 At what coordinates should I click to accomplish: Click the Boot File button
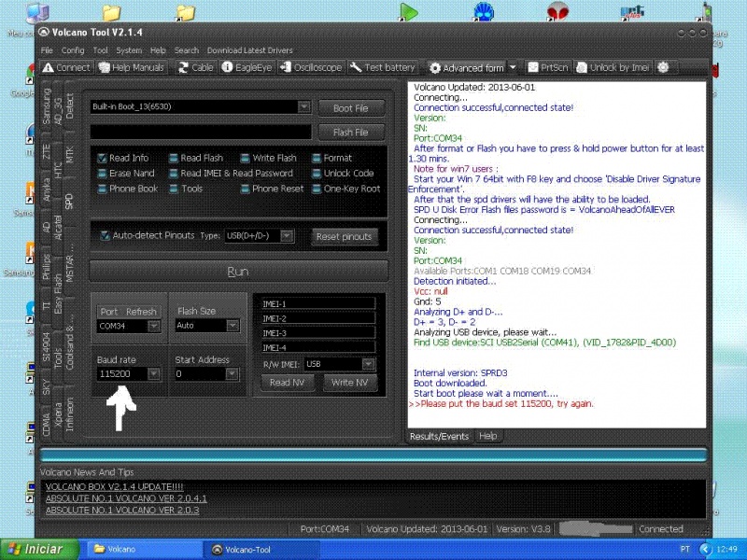351,108
